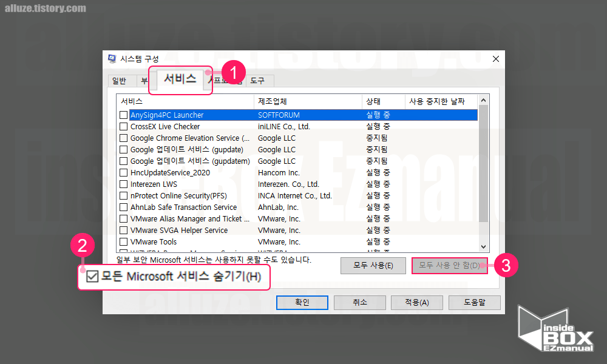Click the 모두 사용 안 함(D) button
This screenshot has height=364, width=607.
[449, 265]
